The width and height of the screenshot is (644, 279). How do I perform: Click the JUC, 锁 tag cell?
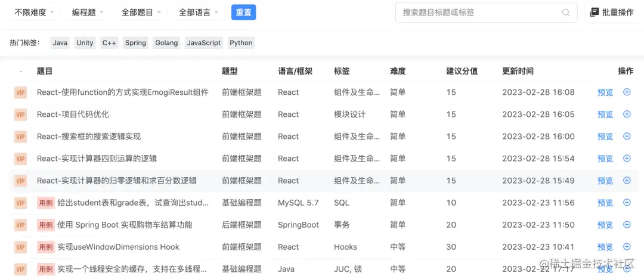tap(348, 269)
